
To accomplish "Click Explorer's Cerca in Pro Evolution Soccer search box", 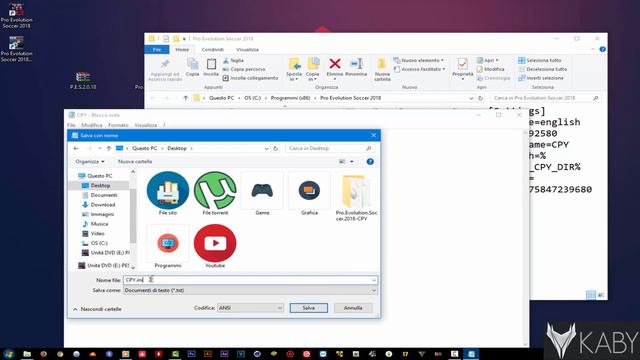I will tap(546, 98).
